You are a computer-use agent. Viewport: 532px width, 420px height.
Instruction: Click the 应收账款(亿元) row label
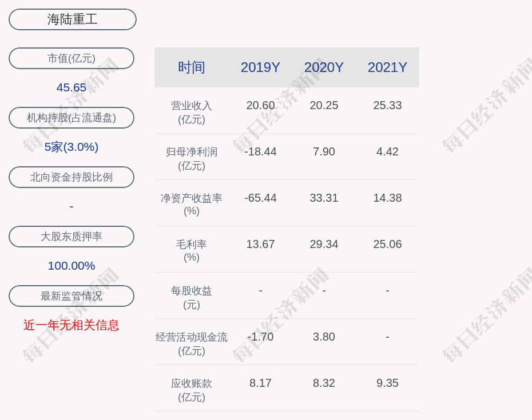click(x=192, y=390)
